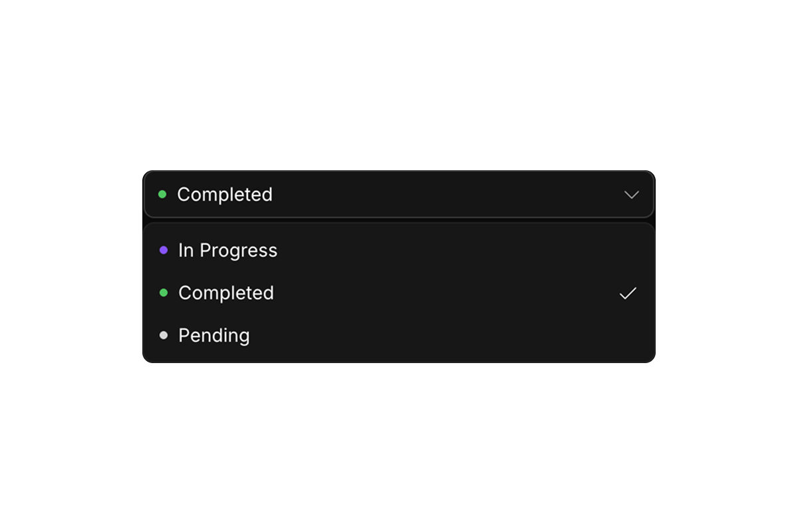Click the checkmark next to the Completed option
Image resolution: width=798 pixels, height=532 pixels.
coord(628,293)
